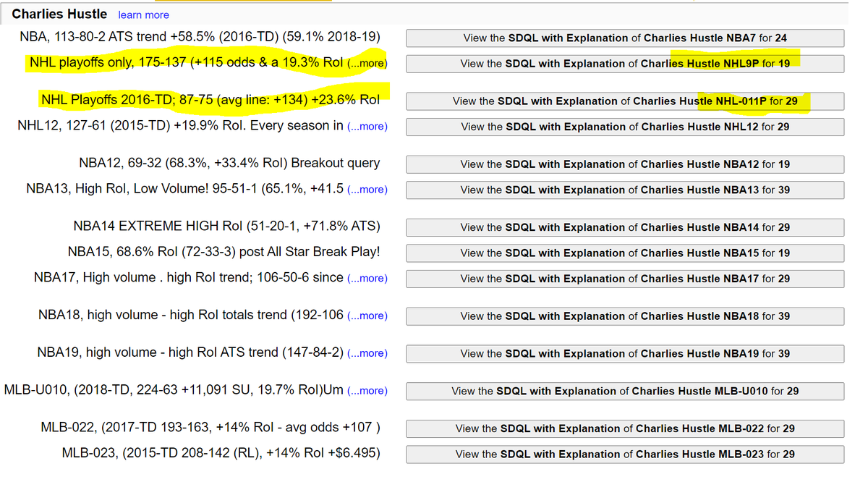
Task: Select 'NBA15, 68.6% RoI' All Star Break text
Action: (224, 252)
